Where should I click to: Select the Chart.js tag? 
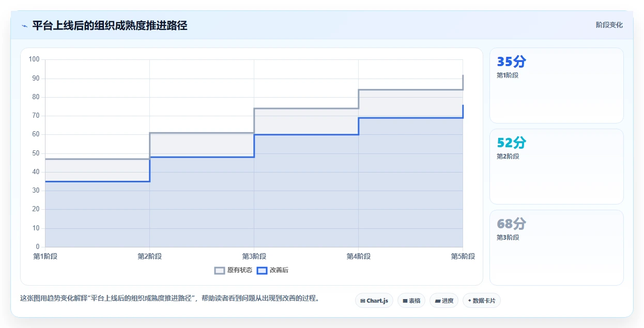(x=374, y=301)
